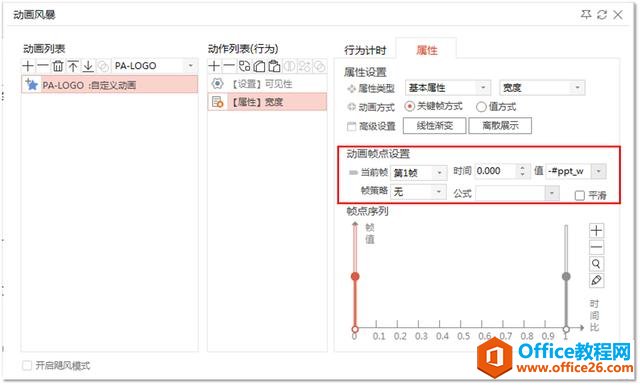Increase 时间 value with the up stepper
640x385 pixels.
(x=523, y=167)
